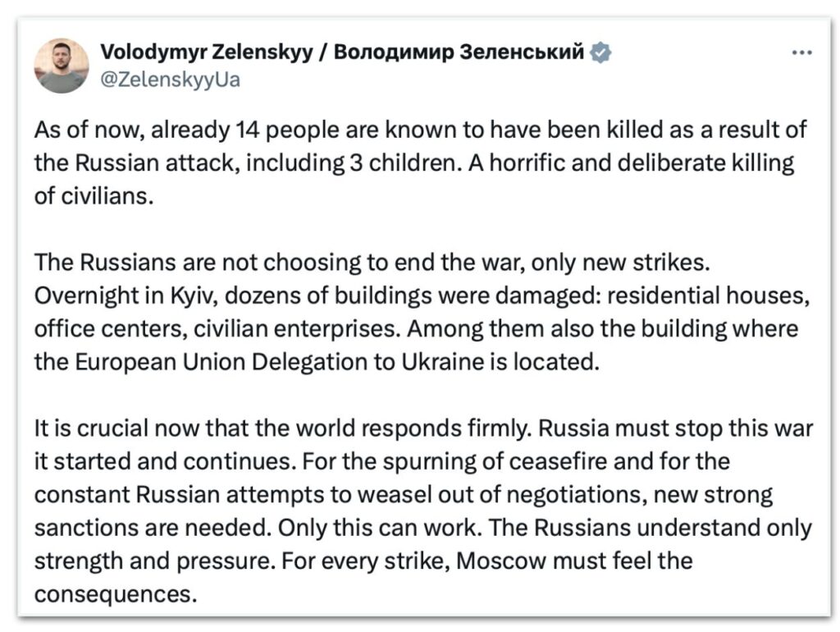840x632 pixels.
Task: Open the tweet's more options menu
Action: click(x=801, y=53)
